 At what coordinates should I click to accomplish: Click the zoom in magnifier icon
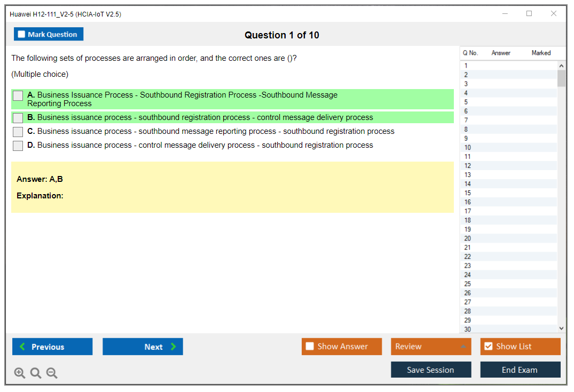20,373
